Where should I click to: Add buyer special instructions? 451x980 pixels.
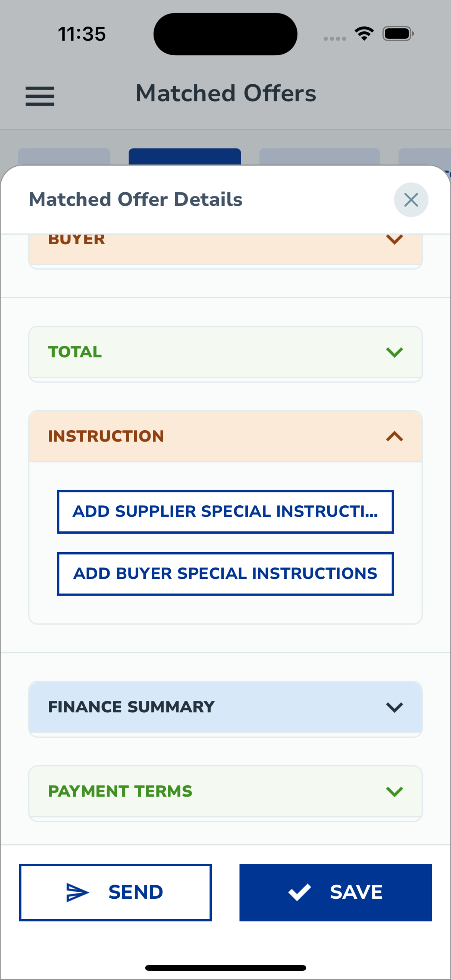(x=225, y=574)
